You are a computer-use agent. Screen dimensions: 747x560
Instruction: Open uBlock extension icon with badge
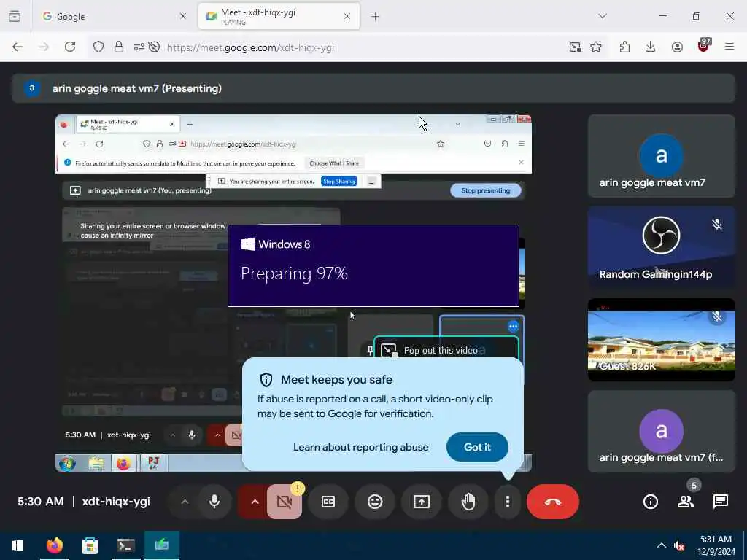(704, 46)
